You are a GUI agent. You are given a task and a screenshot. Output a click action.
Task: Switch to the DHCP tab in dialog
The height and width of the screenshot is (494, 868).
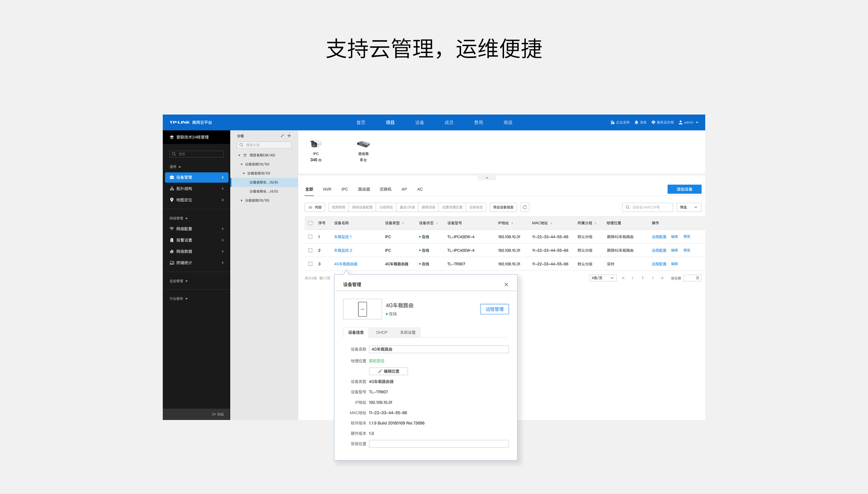[x=382, y=332]
